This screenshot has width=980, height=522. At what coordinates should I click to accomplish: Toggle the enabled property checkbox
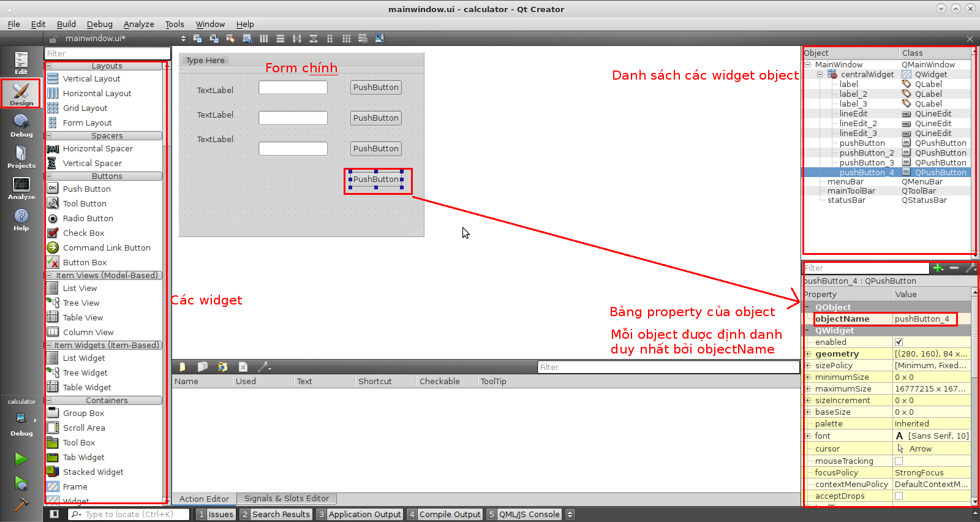pos(899,342)
